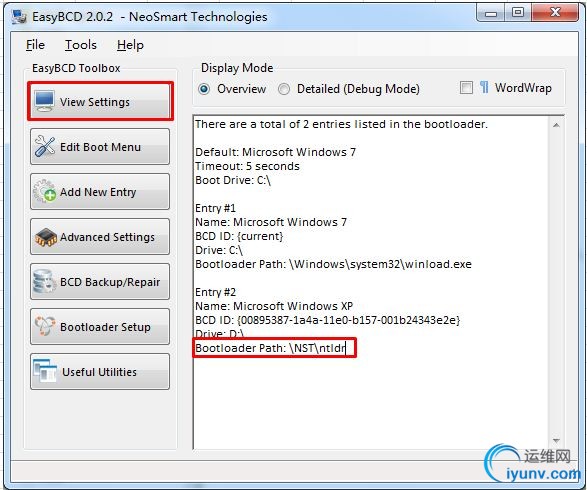Click the monitor icon on View Settings
The height and width of the screenshot is (490, 587).
pos(45,101)
